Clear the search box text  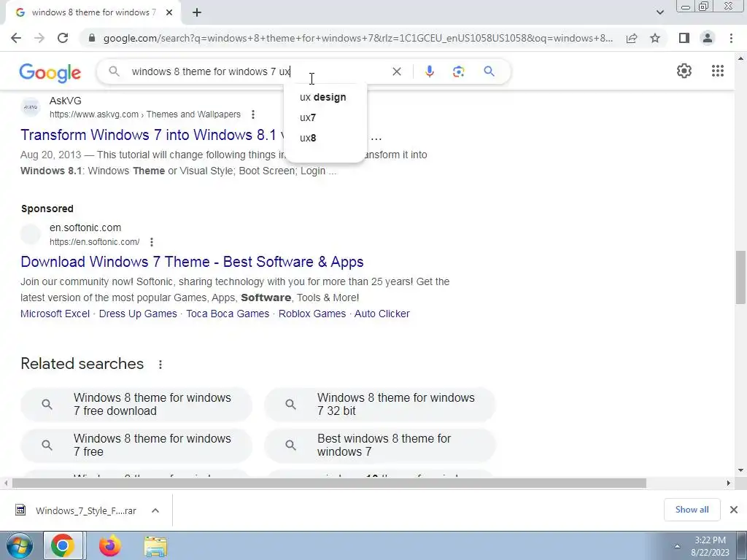tap(396, 71)
